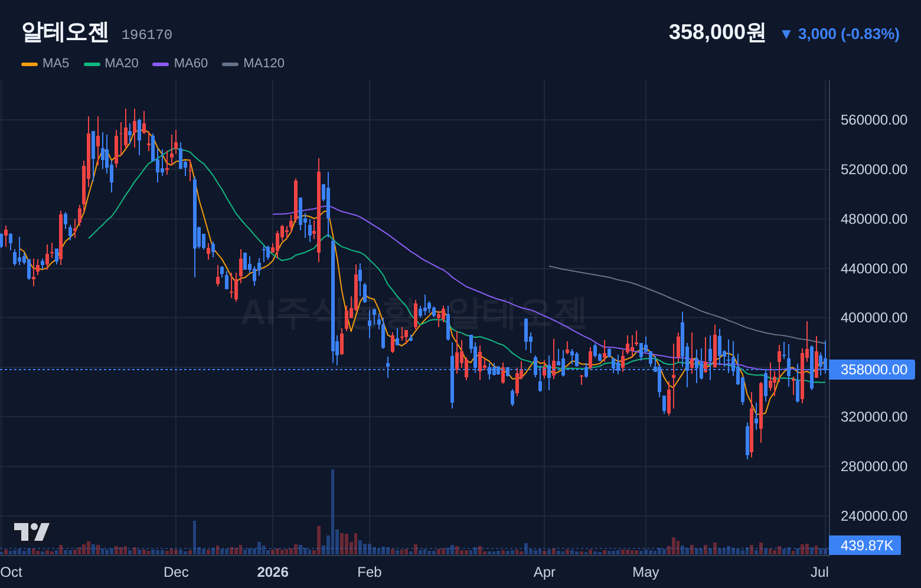Select the MA5 legend label
Image resolution: width=921 pixels, height=588 pixels.
click(x=55, y=63)
